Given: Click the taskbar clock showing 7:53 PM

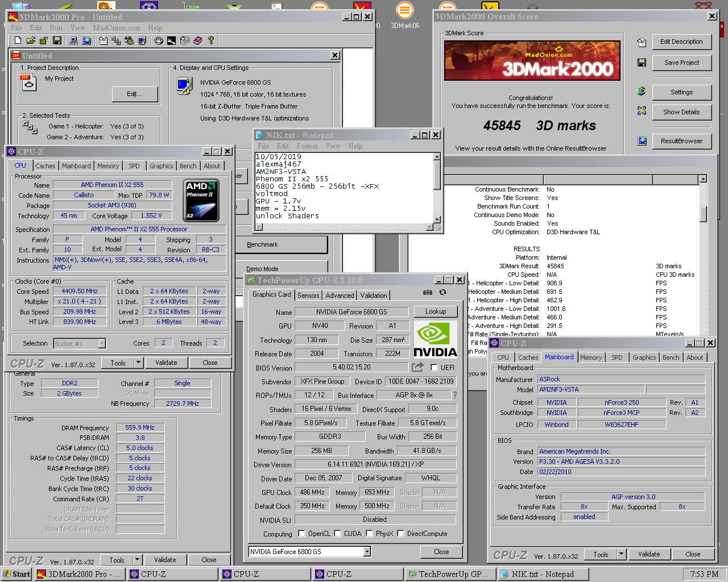Looking at the screenshot, I should [x=704, y=574].
